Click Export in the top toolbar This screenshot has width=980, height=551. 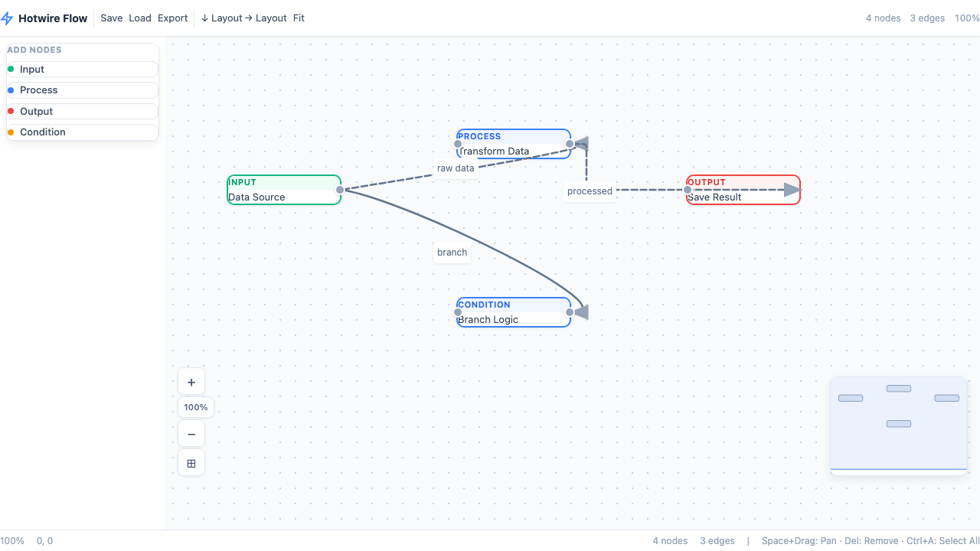point(173,18)
